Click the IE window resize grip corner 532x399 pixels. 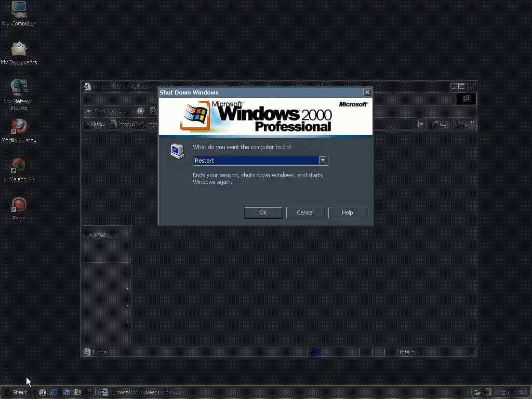point(473,353)
